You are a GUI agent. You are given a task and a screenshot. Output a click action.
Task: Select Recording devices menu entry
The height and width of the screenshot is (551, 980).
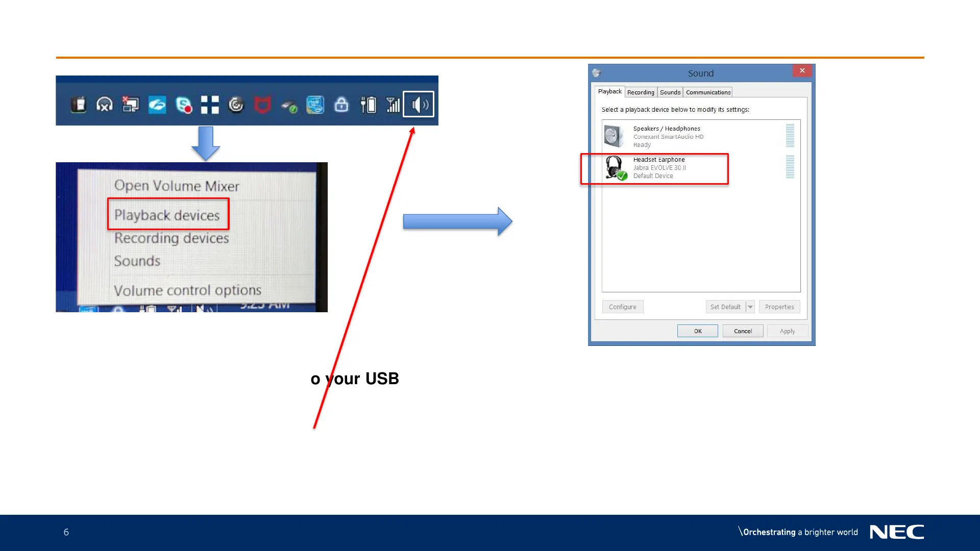click(x=171, y=238)
